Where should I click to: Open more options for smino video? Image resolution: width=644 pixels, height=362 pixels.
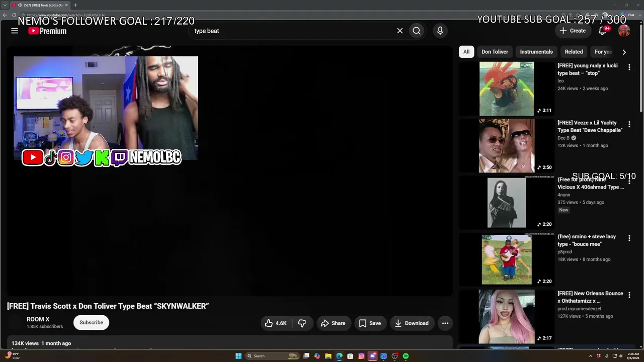tap(629, 238)
